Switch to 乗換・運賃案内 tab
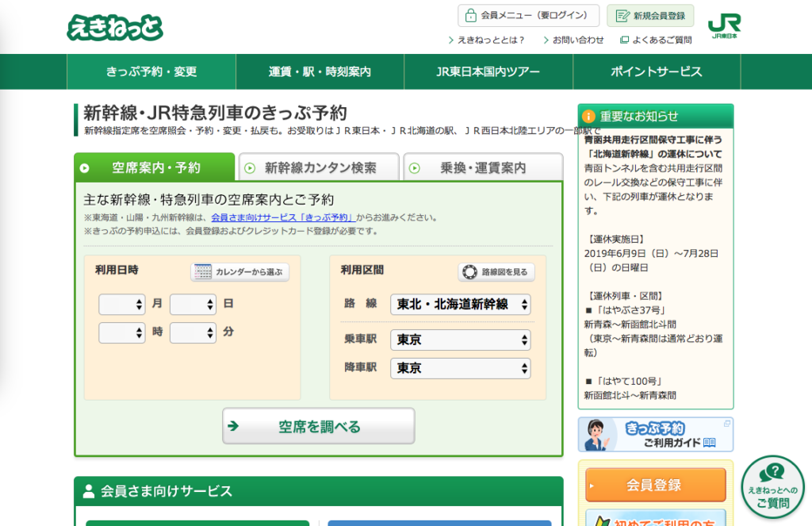The width and height of the screenshot is (812, 526). [483, 167]
